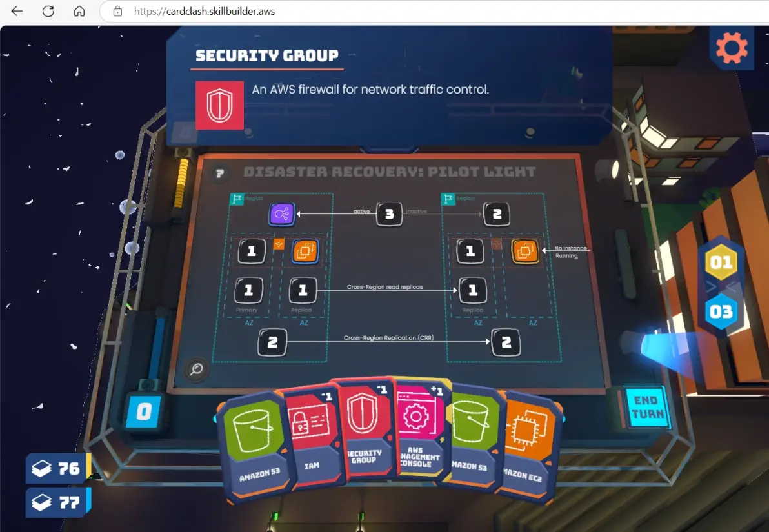Screen dimensions: 769x532
Task: Click the blue 0 energy counter
Action: click(144, 412)
